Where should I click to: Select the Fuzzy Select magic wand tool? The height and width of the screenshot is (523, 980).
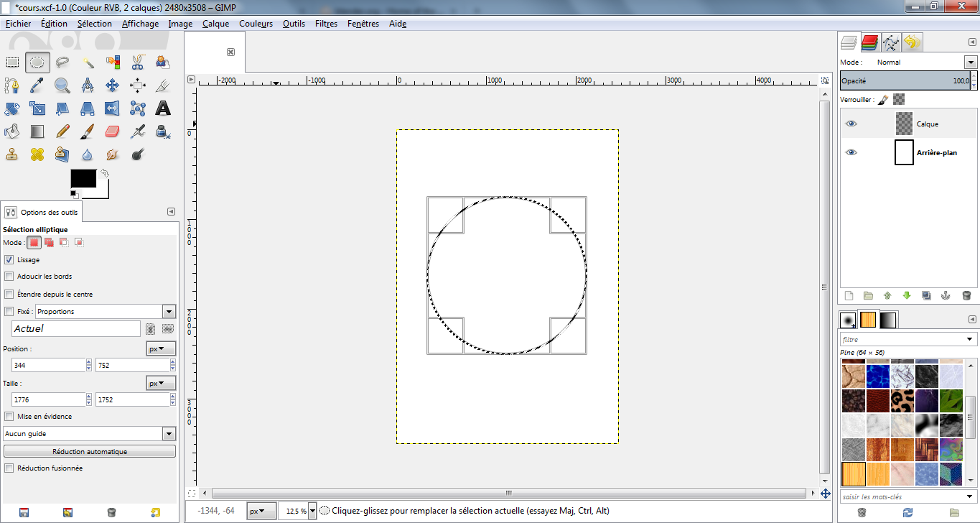tap(88, 63)
